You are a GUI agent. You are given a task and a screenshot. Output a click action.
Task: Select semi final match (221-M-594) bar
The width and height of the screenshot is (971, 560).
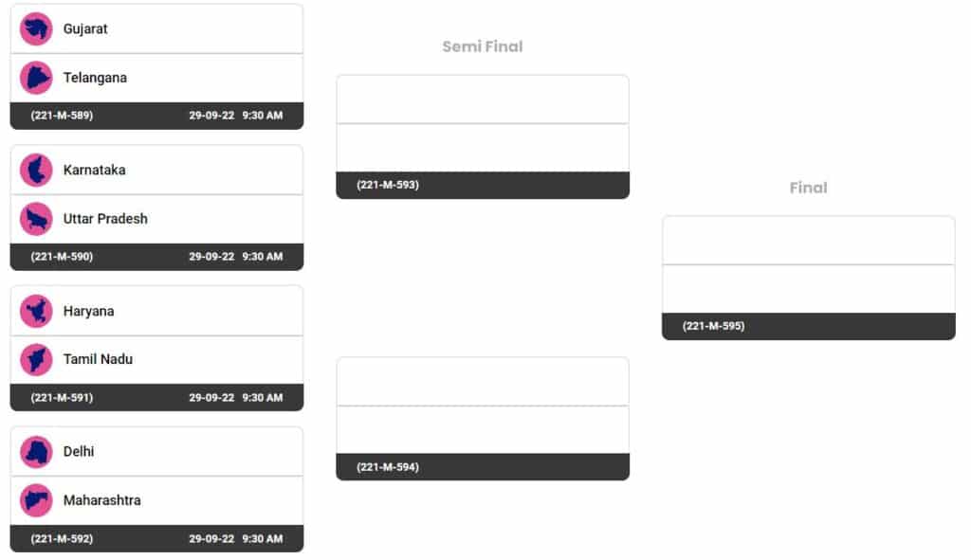[483, 467]
